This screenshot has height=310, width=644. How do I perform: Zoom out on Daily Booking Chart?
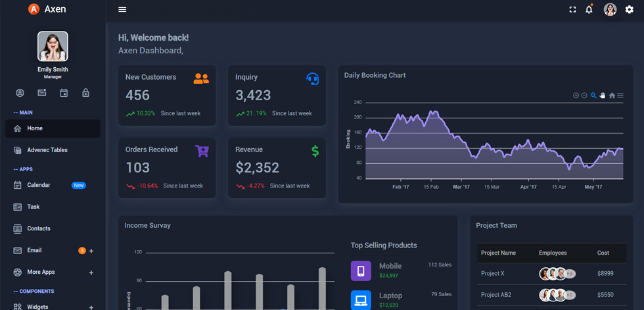click(x=584, y=95)
